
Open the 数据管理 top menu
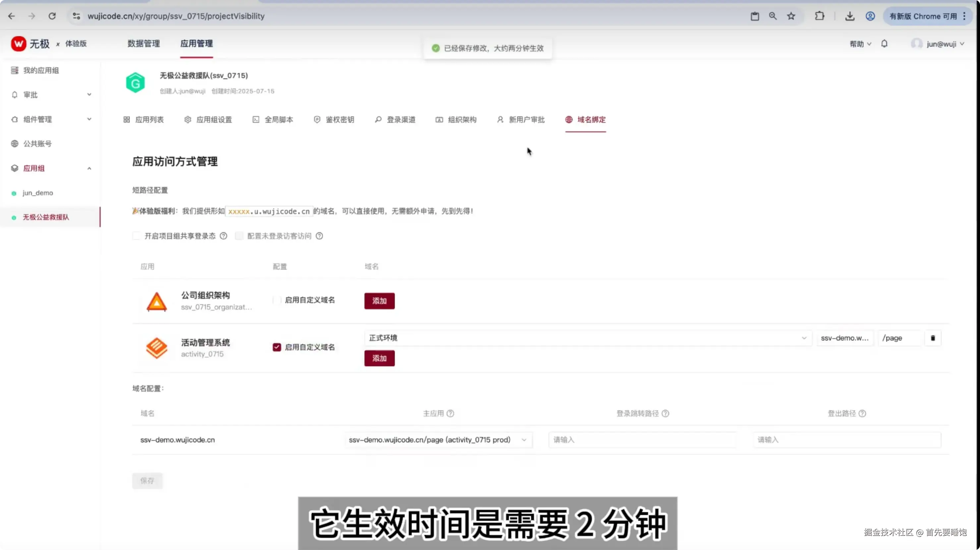coord(144,44)
